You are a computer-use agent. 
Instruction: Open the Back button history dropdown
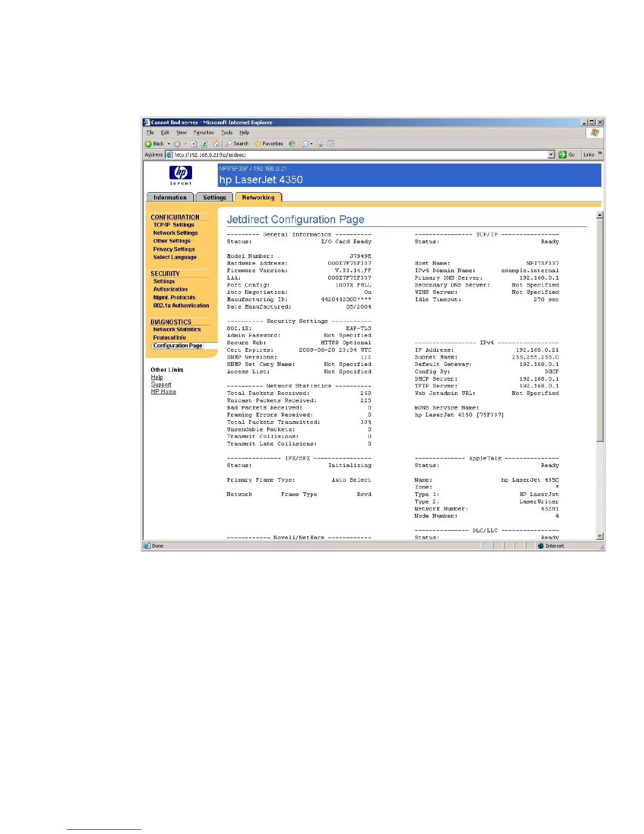tap(169, 144)
